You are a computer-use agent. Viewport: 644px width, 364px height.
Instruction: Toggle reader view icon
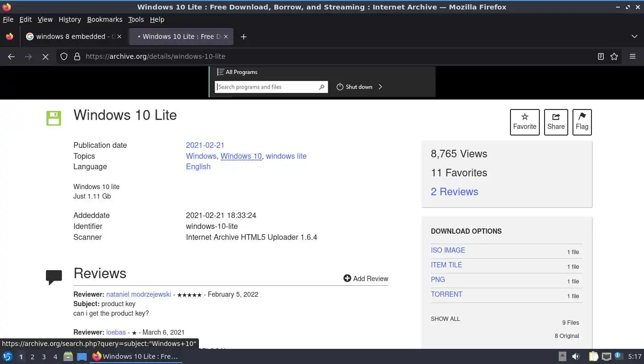click(601, 56)
